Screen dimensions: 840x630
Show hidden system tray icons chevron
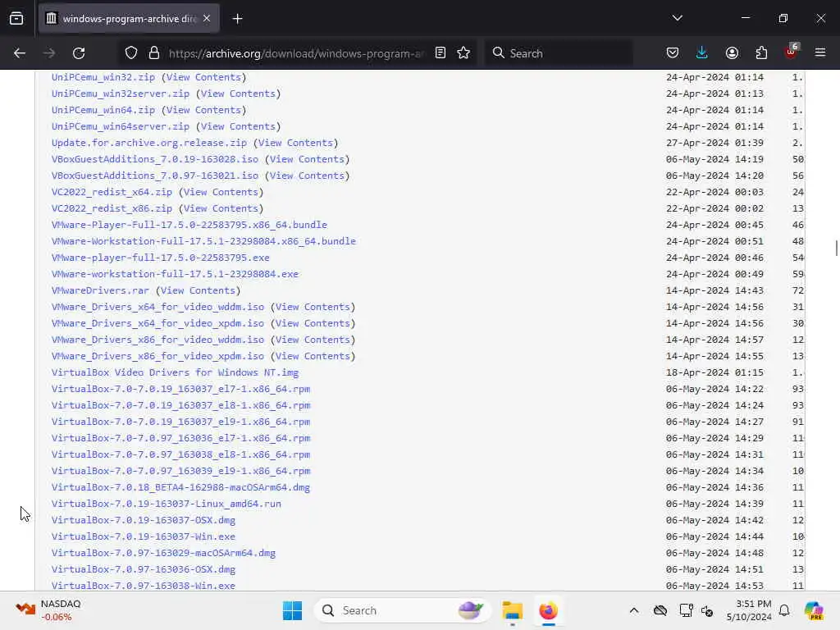coord(634,610)
